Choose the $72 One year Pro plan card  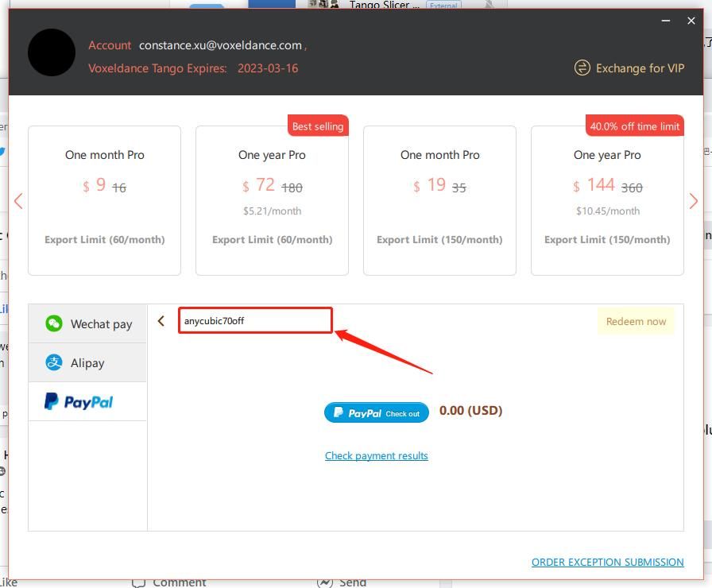(272, 201)
